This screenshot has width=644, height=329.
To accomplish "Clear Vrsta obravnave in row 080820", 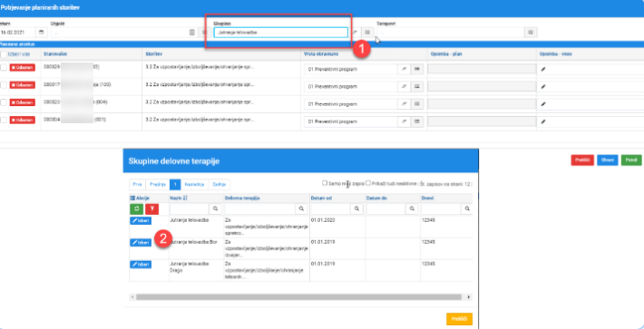I will tap(405, 104).
